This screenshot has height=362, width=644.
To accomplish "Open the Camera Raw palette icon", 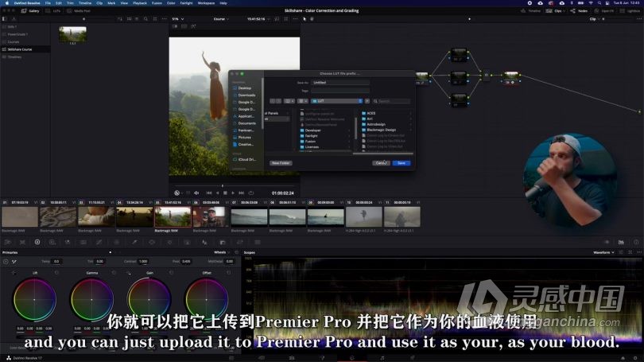I will point(7,243).
